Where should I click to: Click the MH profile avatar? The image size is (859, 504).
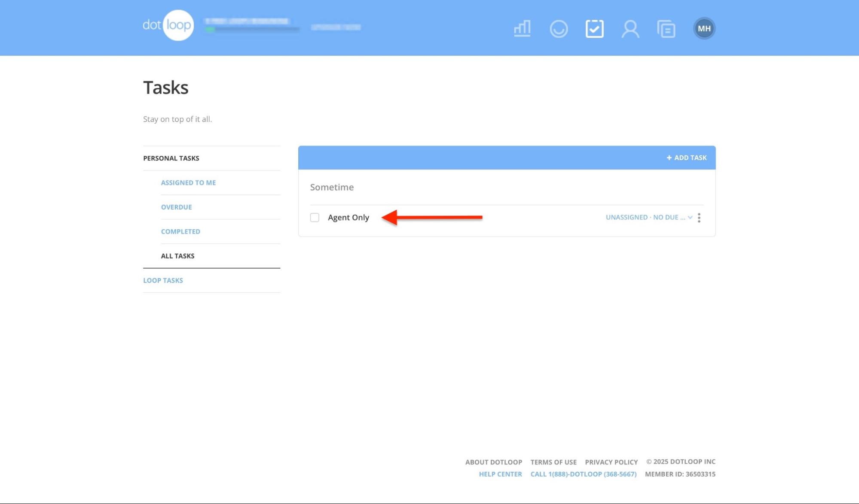(704, 29)
